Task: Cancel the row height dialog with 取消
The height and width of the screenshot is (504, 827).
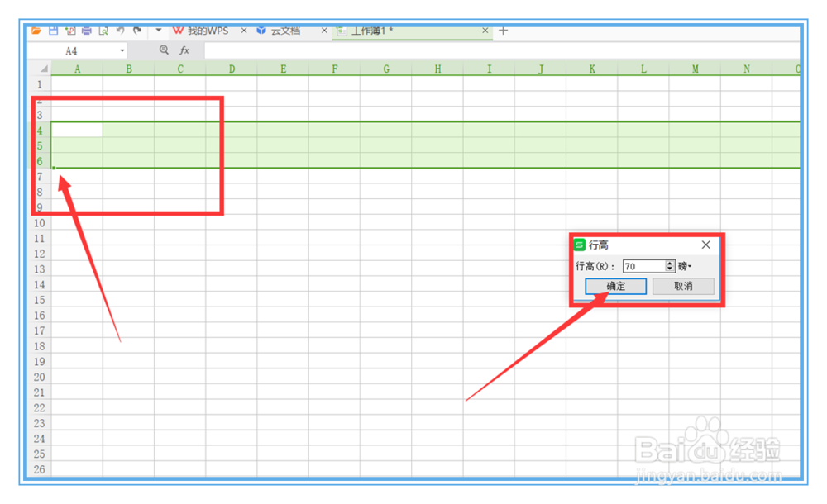Action: (x=683, y=286)
